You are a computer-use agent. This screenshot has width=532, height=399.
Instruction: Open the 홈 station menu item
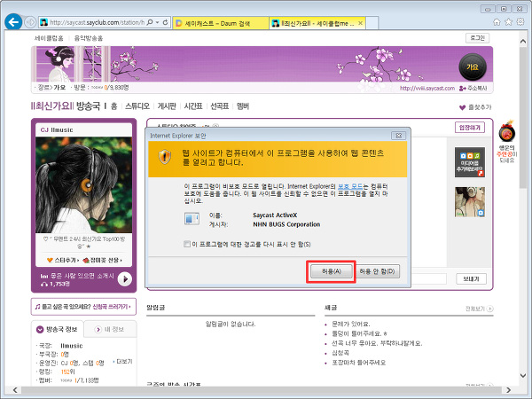(x=114, y=106)
